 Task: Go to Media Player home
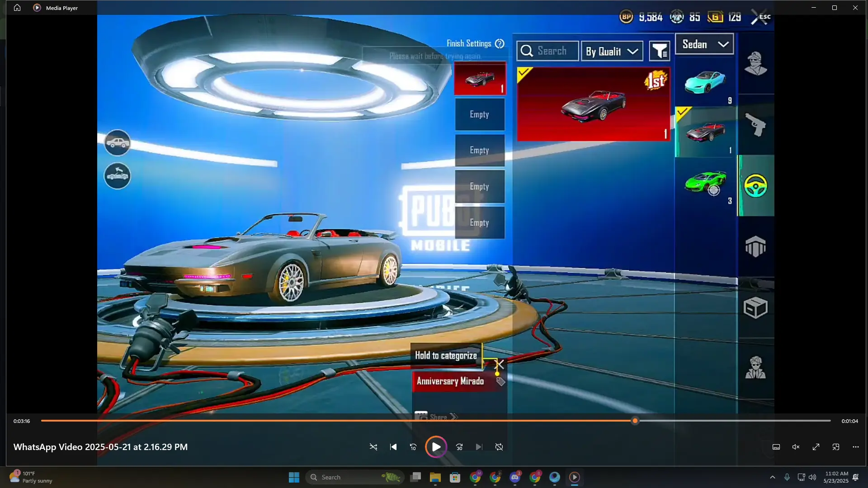coord(17,8)
